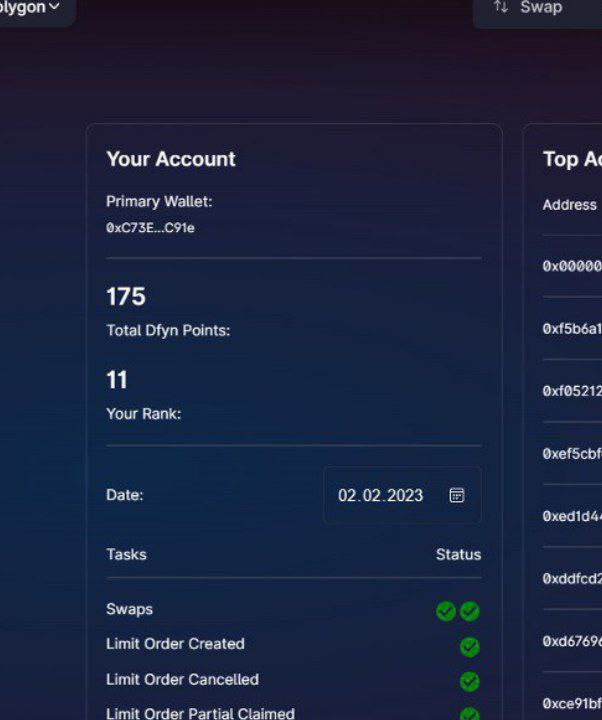Click the Tasks column header

126,554
